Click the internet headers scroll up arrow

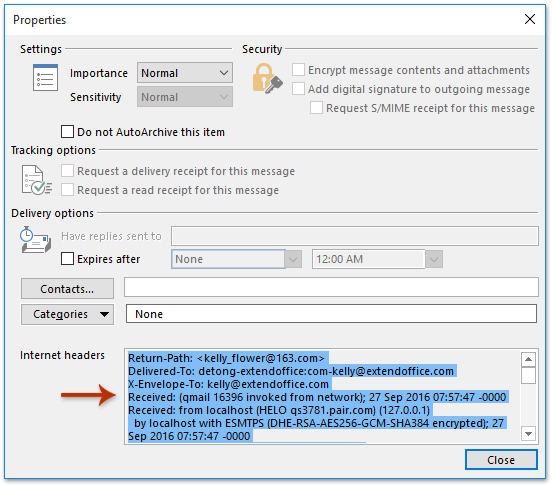click(x=528, y=359)
